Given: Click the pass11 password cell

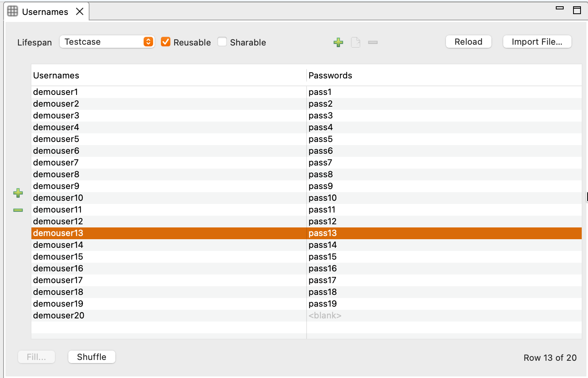Looking at the screenshot, I should [444, 210].
